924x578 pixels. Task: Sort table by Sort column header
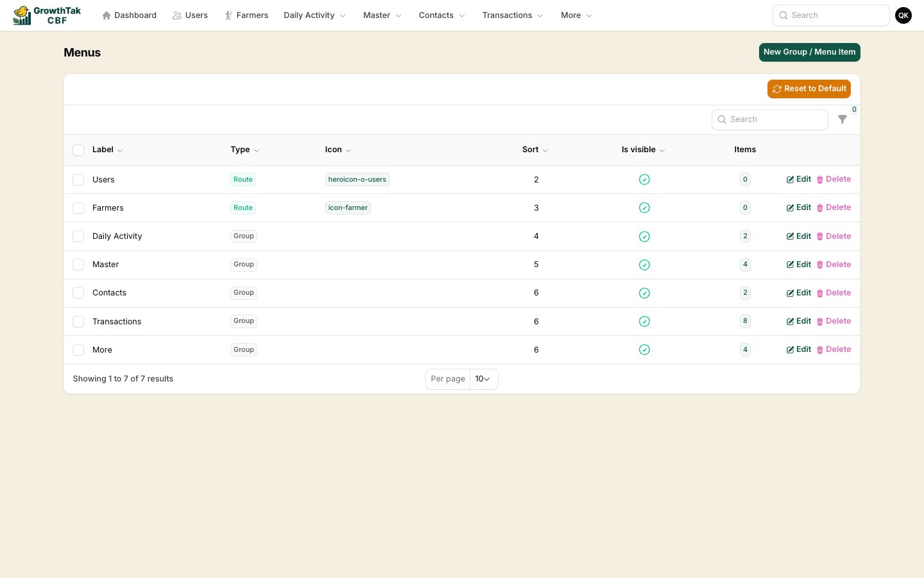(535, 150)
